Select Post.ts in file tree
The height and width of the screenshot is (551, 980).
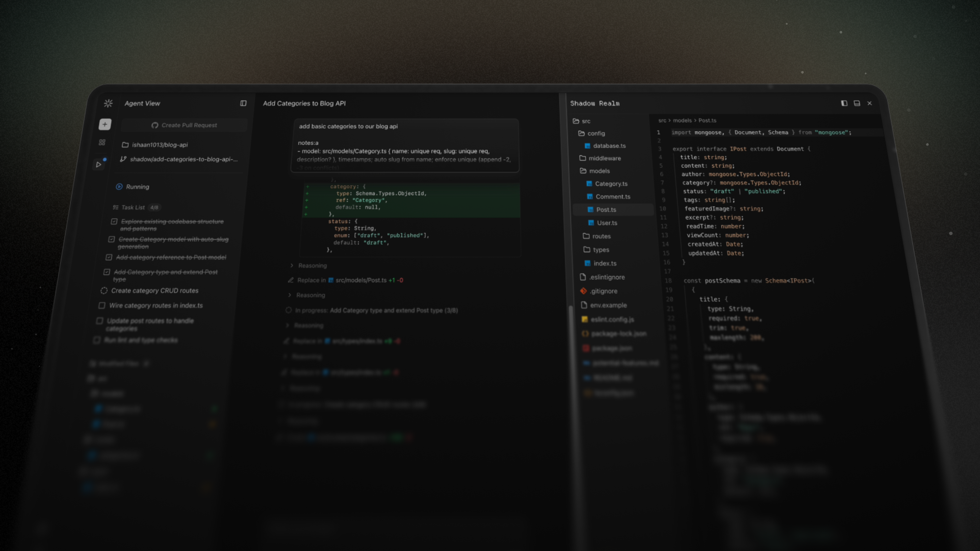pyautogui.click(x=613, y=210)
